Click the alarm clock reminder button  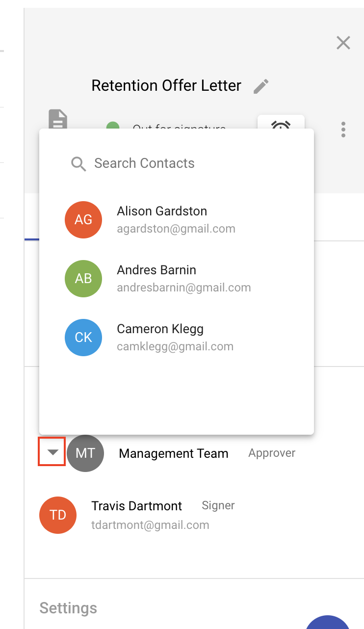pos(281,123)
